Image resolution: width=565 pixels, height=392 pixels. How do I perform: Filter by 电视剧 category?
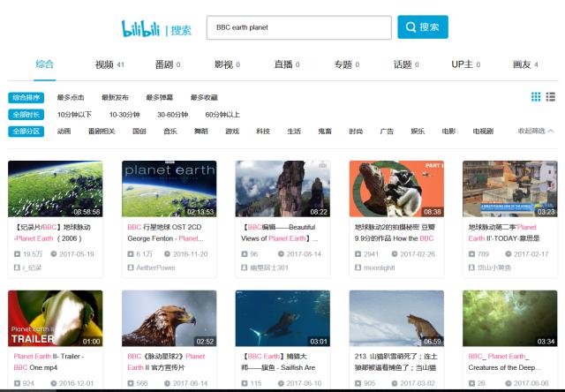(483, 132)
